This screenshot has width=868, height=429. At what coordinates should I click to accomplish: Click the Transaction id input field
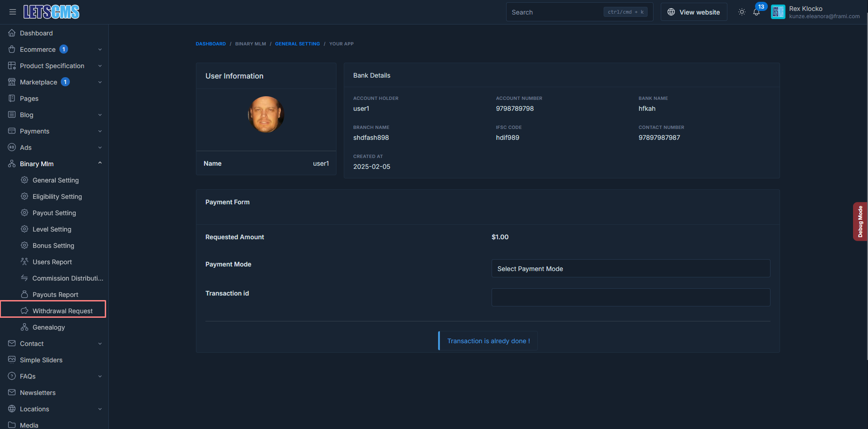pyautogui.click(x=630, y=297)
